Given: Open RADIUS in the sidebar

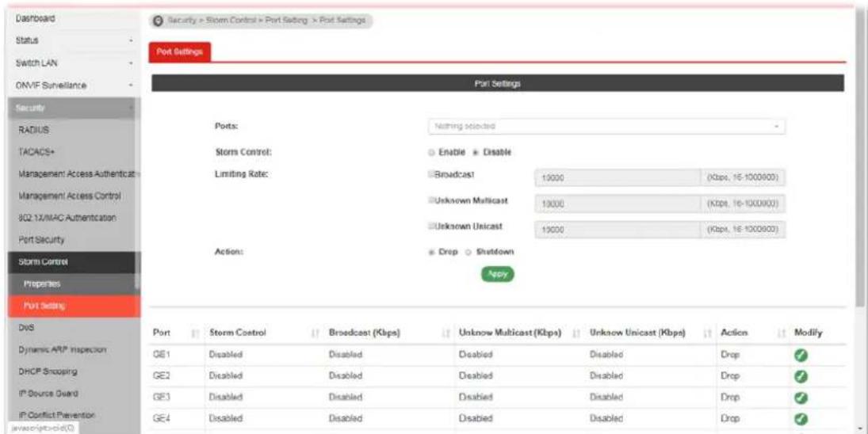Looking at the screenshot, I should [75, 130].
